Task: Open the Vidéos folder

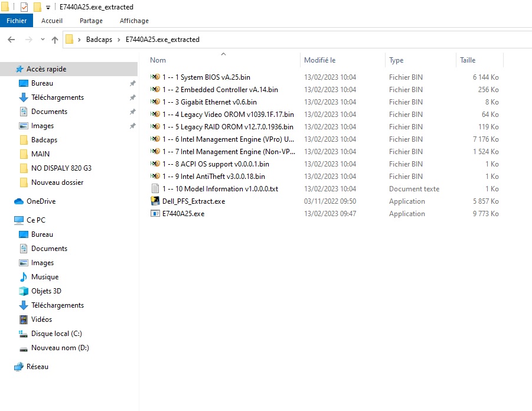Action: pos(41,319)
